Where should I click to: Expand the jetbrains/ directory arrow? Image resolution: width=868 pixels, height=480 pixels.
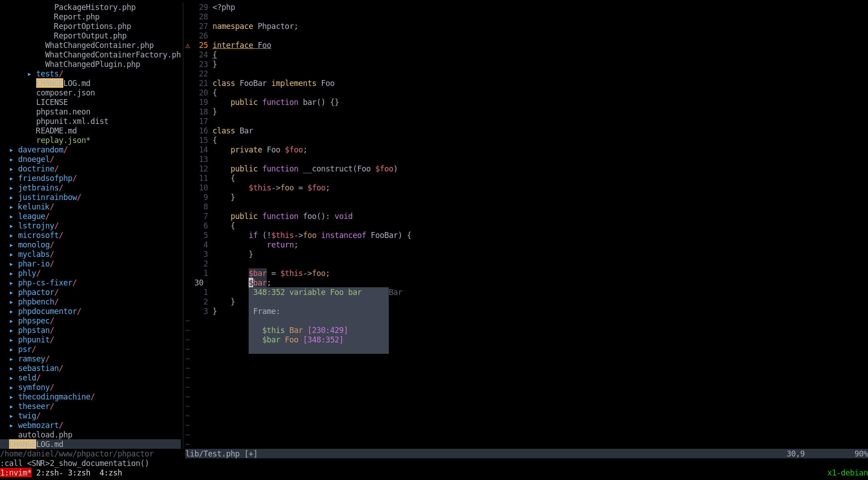pyautogui.click(x=11, y=188)
